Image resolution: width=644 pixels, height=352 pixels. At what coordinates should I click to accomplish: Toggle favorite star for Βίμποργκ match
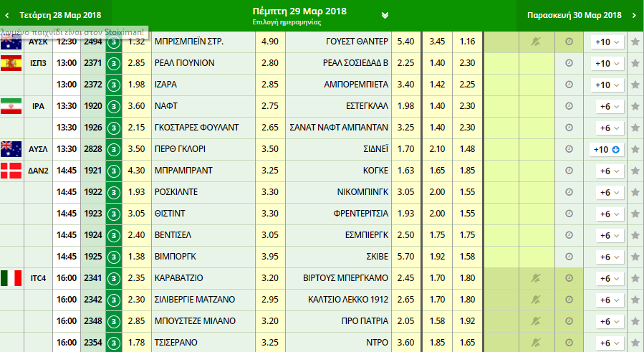(x=635, y=257)
